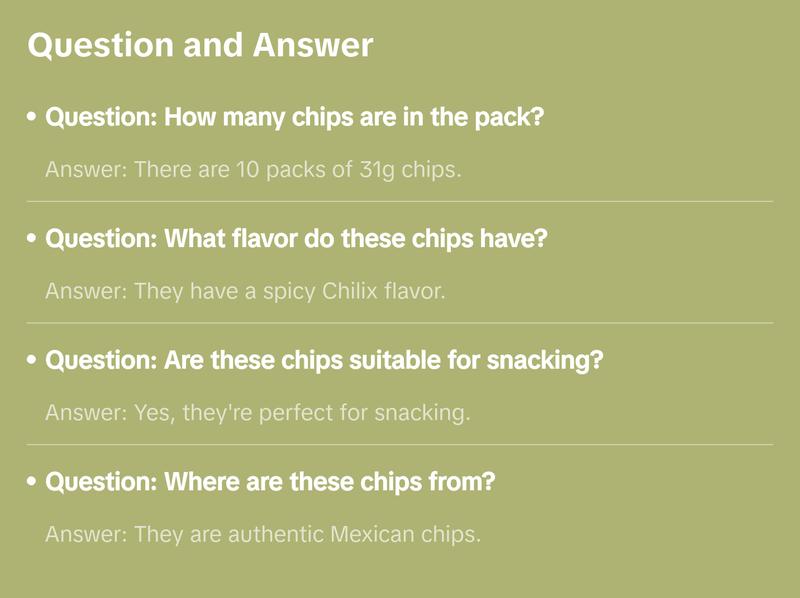Select the question about chip flavor
Image resolution: width=800 pixels, height=598 pixels.
point(297,239)
